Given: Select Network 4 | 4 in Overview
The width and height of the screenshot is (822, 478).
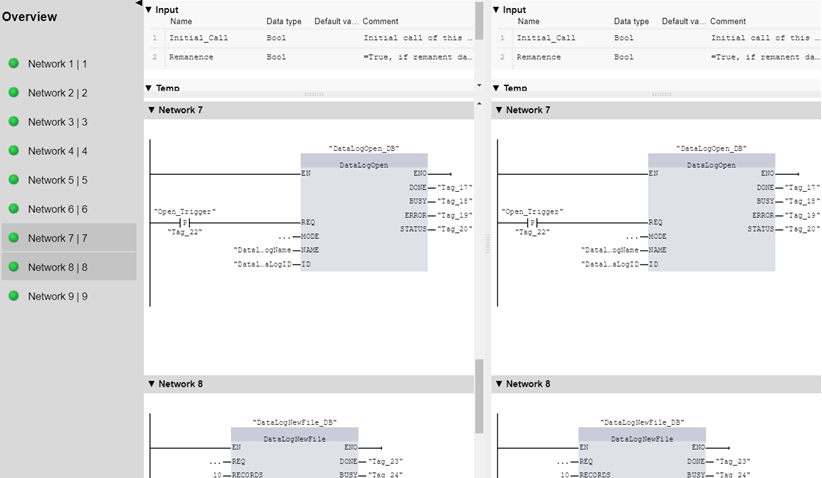Looking at the screenshot, I should pyautogui.click(x=69, y=151).
